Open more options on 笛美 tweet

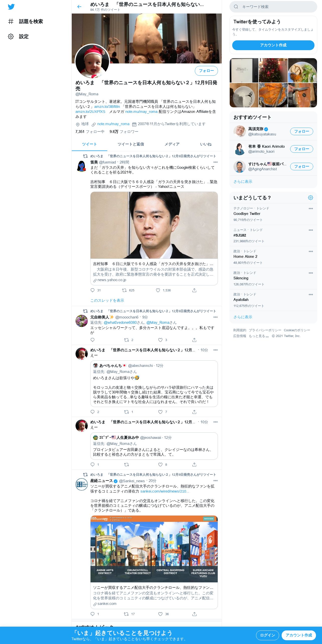pos(215,162)
